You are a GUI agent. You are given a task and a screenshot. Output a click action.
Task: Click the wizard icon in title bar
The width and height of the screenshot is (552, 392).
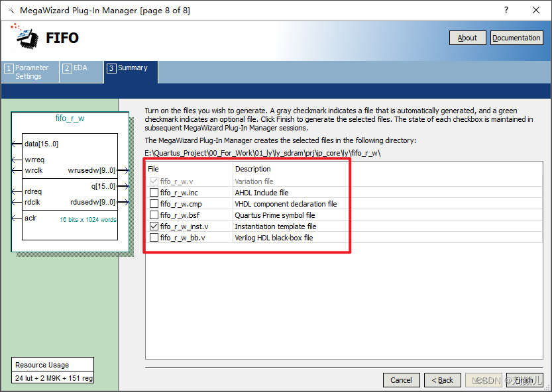[11, 11]
